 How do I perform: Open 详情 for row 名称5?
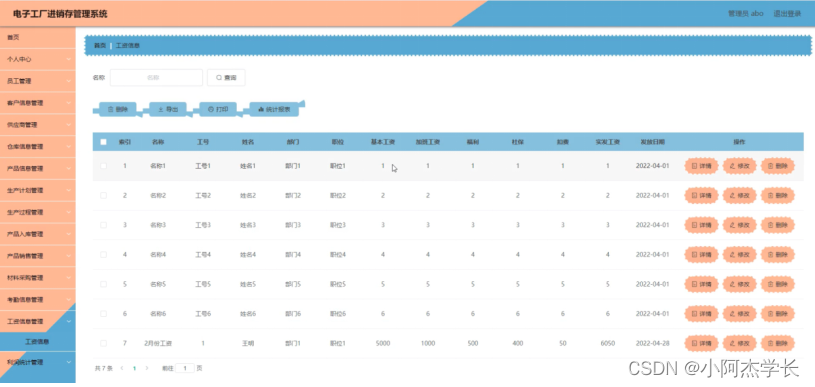click(x=702, y=285)
